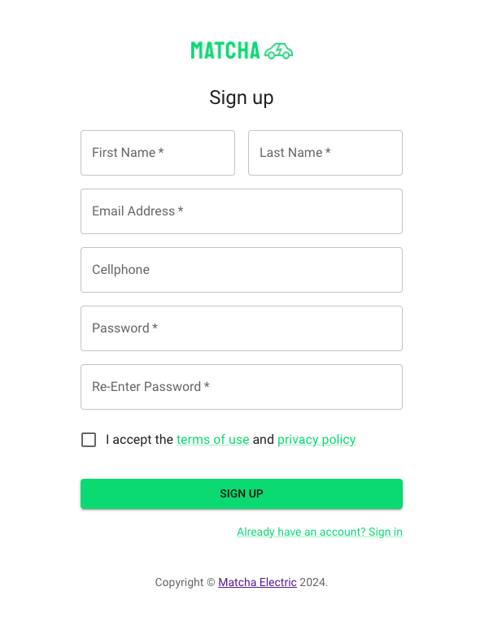This screenshot has width=502, height=643.
Task: Click the First Name required asterisk
Action: (161, 151)
